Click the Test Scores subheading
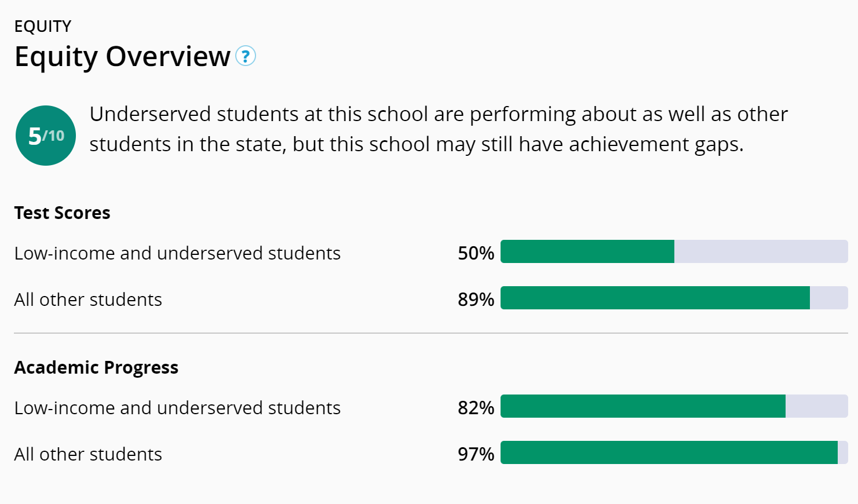 (x=62, y=213)
